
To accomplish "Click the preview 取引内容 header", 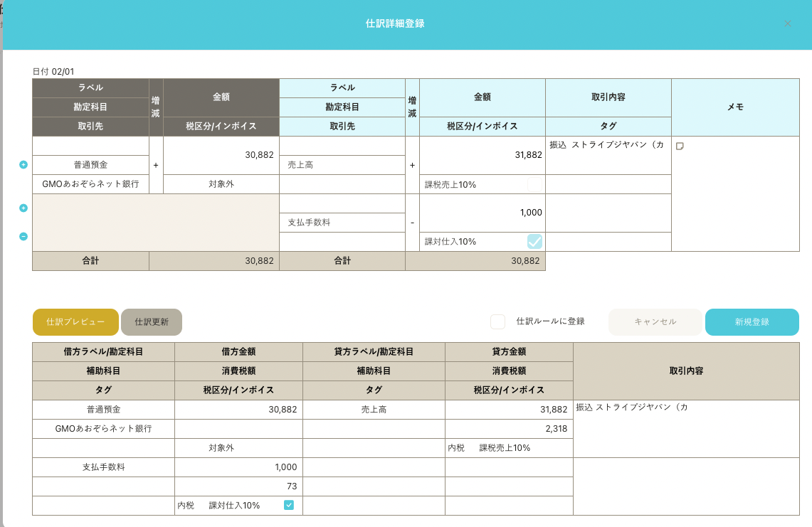I will coord(686,371).
